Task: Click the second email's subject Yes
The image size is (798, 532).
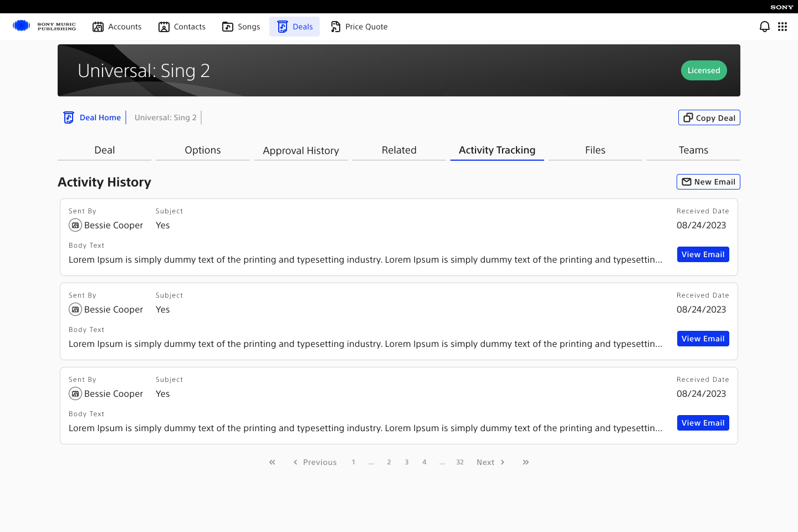Action: pyautogui.click(x=162, y=309)
